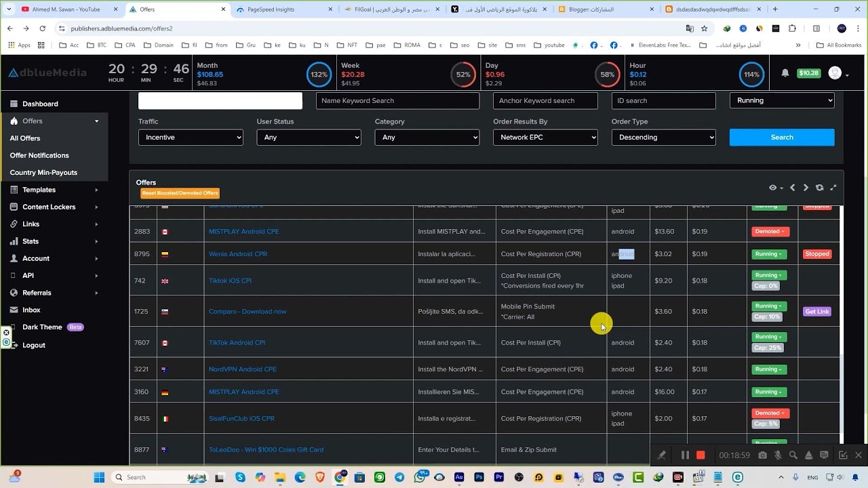
Task: Focus the ID search field
Action: coord(664,100)
